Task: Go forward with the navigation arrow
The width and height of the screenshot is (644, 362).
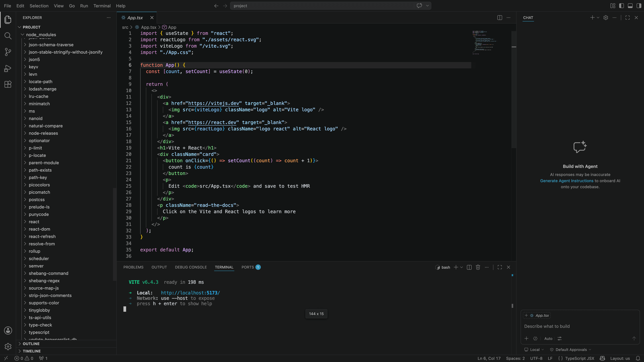Action: click(225, 6)
